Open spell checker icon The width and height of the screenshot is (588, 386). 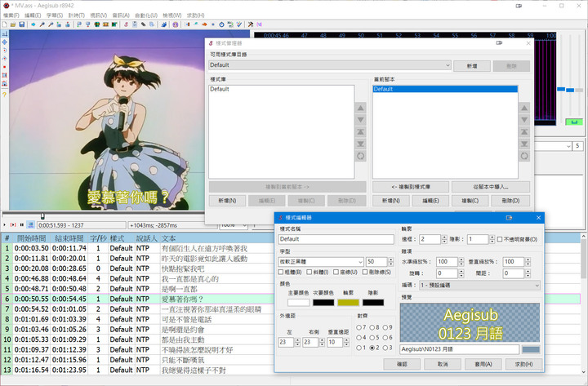point(238,24)
